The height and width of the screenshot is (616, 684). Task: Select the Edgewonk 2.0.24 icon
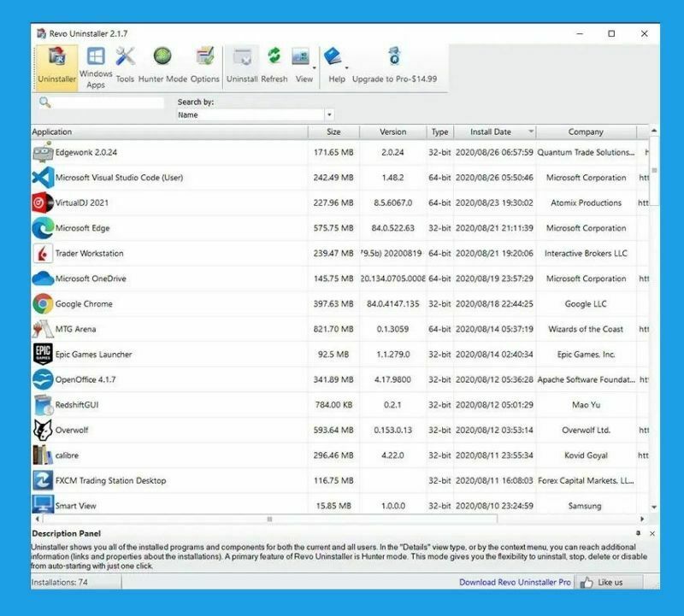click(43, 152)
